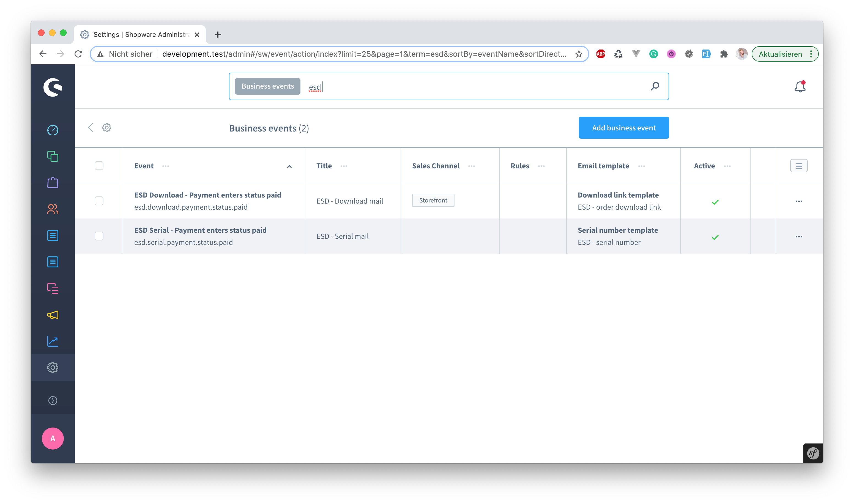Open the Catalogues sidebar icon
This screenshot has width=854, height=504.
[x=53, y=156]
